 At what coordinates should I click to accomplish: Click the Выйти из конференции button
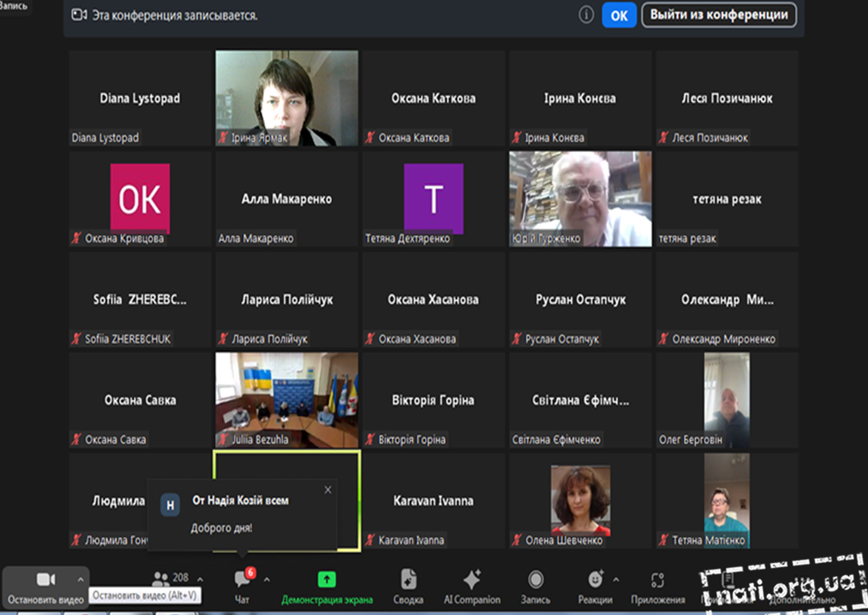719,15
